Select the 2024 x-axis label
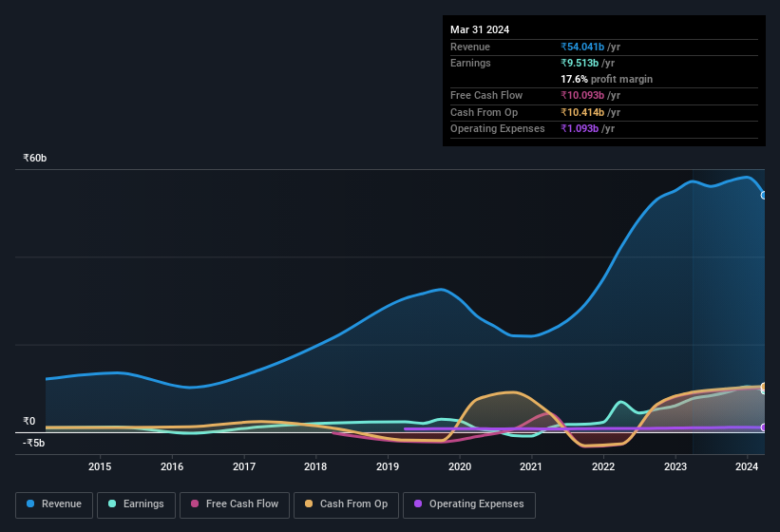This screenshot has width=780, height=532. 747,466
